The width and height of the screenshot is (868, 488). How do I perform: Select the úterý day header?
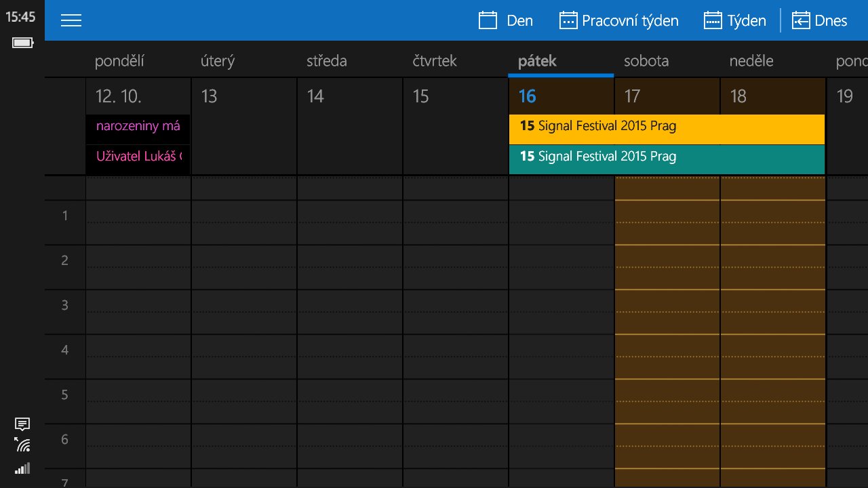(x=218, y=61)
